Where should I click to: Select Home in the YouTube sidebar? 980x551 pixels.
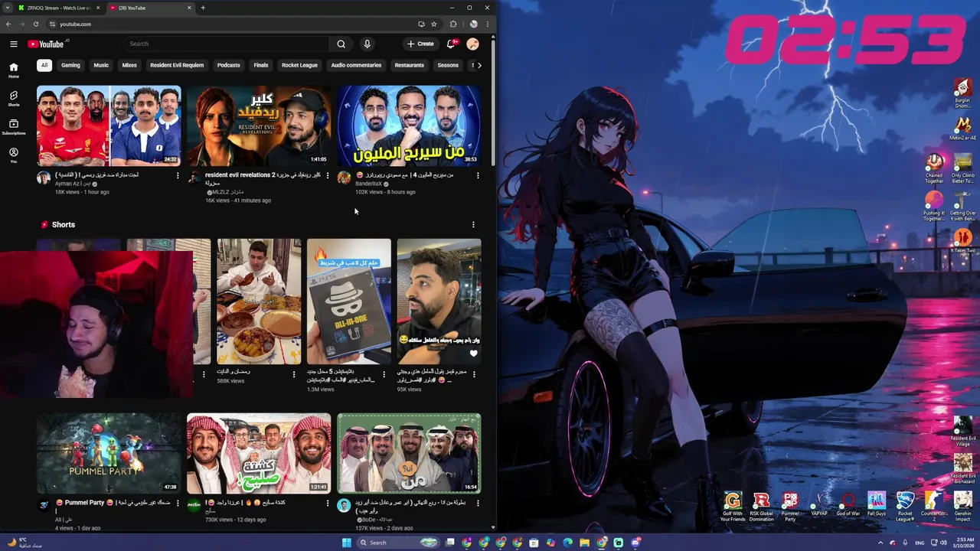[13, 70]
